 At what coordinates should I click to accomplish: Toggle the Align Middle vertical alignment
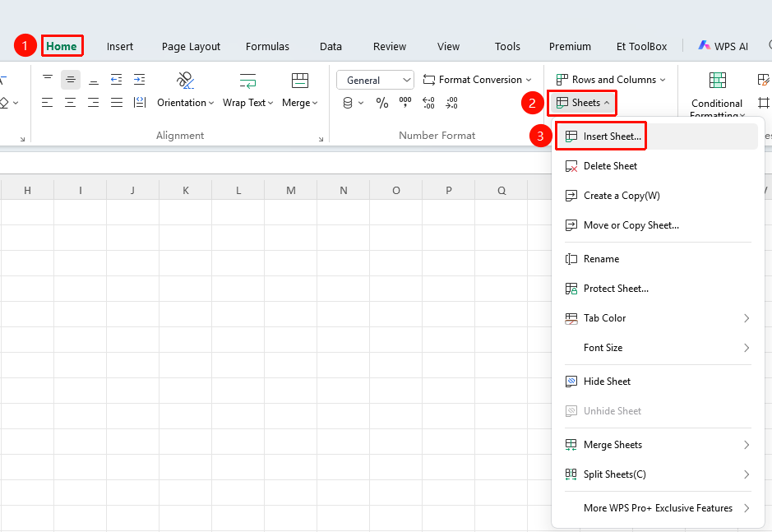click(71, 79)
